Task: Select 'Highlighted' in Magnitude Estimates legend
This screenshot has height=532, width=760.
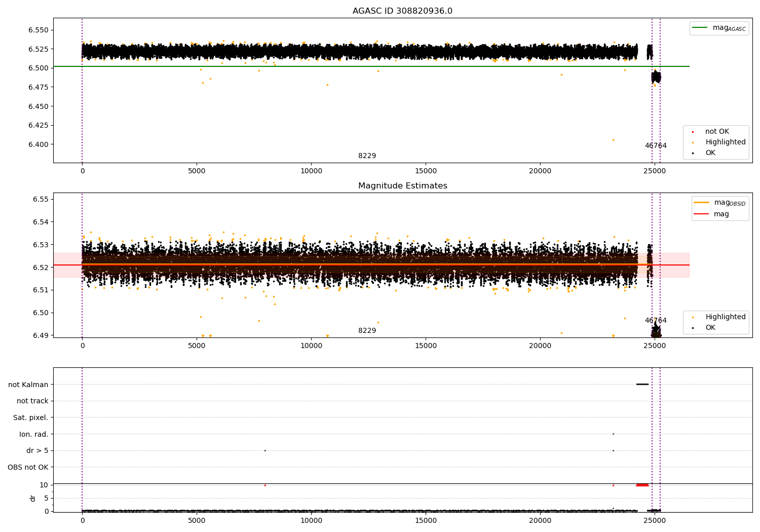Action: point(725,317)
